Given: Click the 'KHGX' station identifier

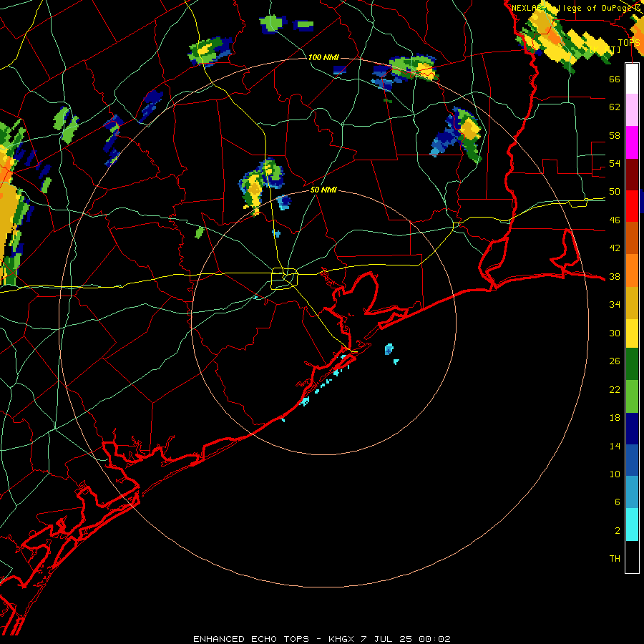Looking at the screenshot, I should (x=341, y=639).
